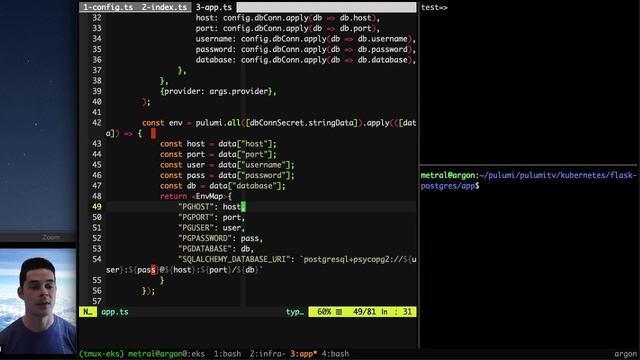The width and height of the screenshot is (640, 360).
Task: Click the flask-postgres/app path in prompt
Action: 528,180
